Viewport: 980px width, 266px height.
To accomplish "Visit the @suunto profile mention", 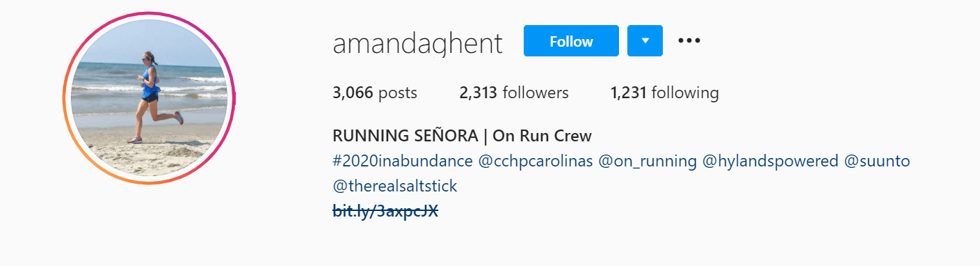I will tap(877, 162).
